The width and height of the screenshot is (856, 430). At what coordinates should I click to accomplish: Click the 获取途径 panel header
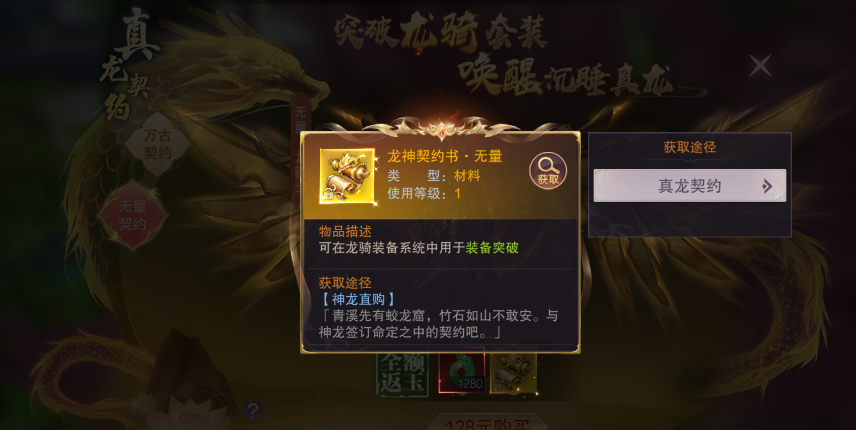(689, 147)
